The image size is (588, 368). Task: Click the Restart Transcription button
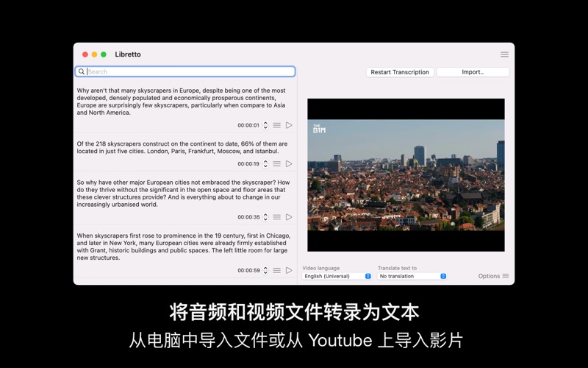(400, 72)
